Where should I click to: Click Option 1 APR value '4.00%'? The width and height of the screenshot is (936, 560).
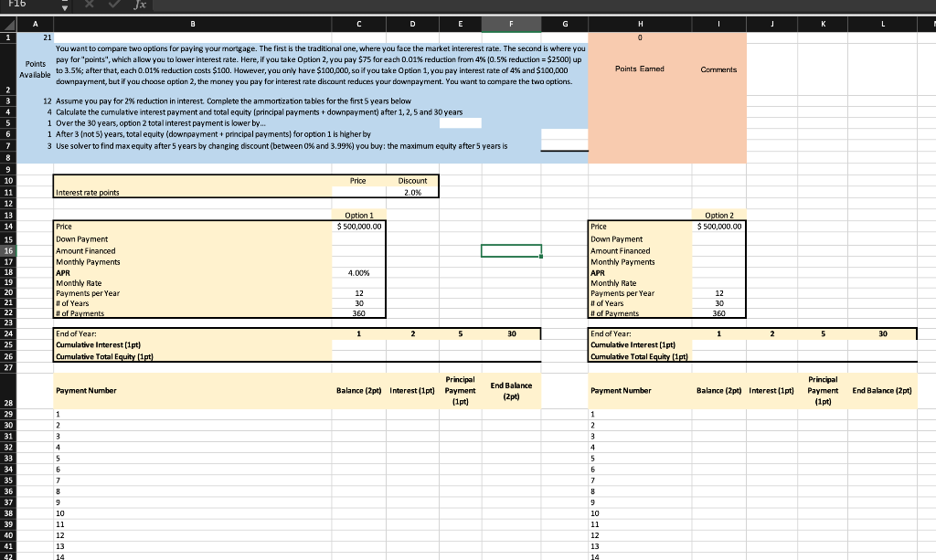tap(358, 272)
